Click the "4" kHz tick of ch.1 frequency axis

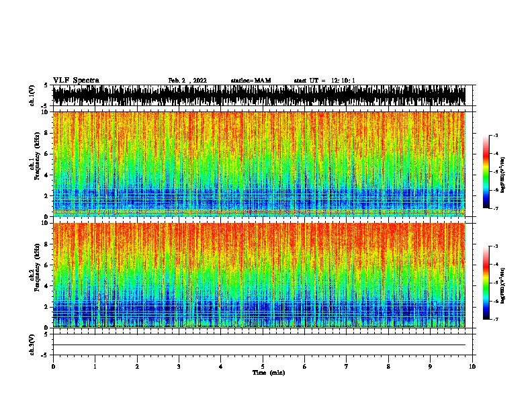click(48, 175)
